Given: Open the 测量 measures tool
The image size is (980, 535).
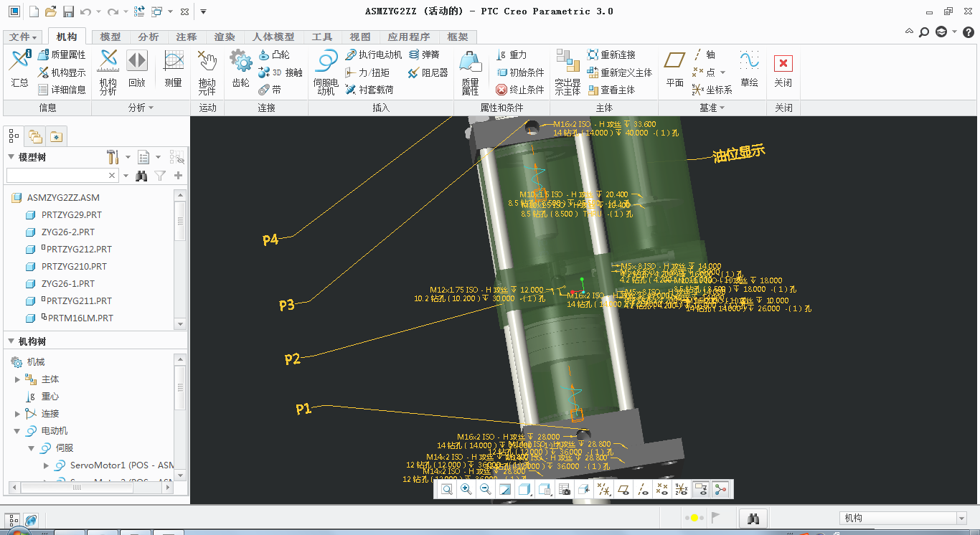Looking at the screenshot, I should (x=174, y=70).
